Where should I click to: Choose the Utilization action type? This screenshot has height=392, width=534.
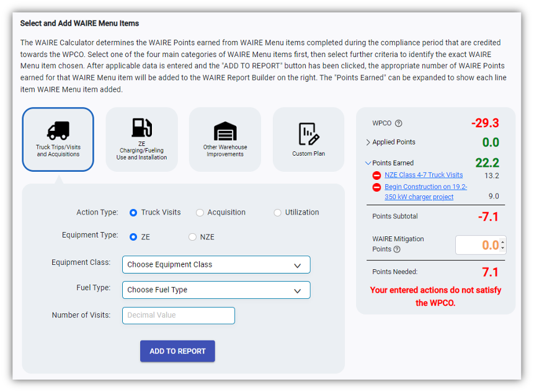point(277,213)
